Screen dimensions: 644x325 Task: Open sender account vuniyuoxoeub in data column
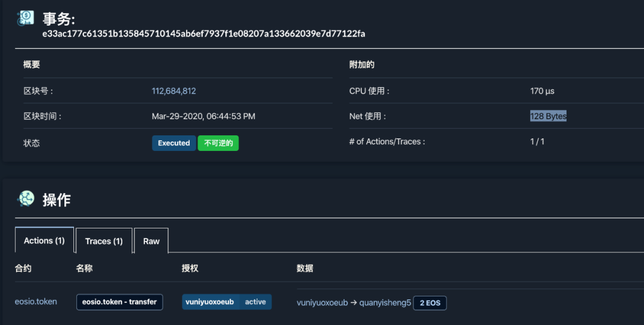pos(322,303)
